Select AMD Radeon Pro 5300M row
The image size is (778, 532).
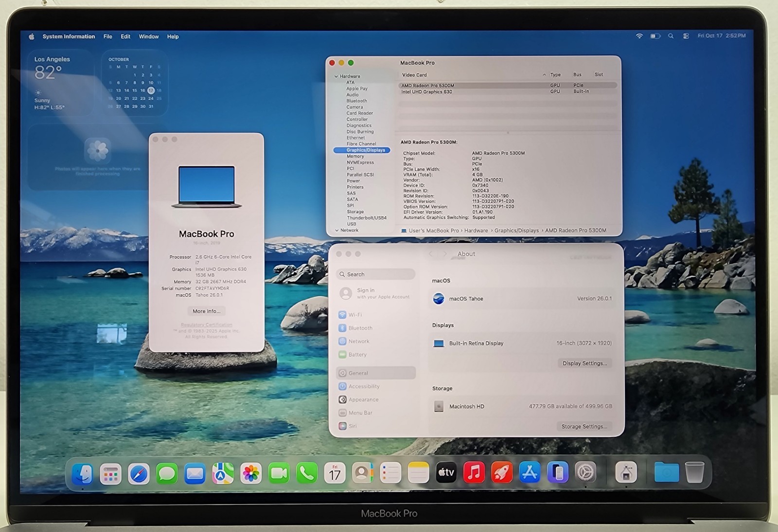[508, 86]
